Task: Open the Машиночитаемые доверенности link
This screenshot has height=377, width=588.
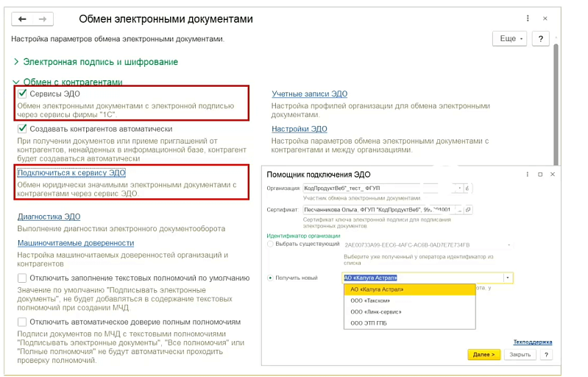Action: pos(76,243)
